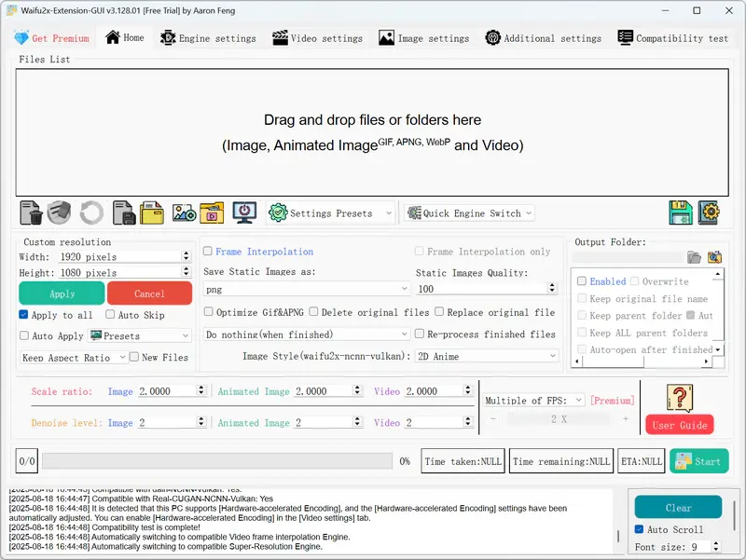This screenshot has height=560, width=746.
Task: Click the processing progress bar
Action: pyautogui.click(x=217, y=461)
